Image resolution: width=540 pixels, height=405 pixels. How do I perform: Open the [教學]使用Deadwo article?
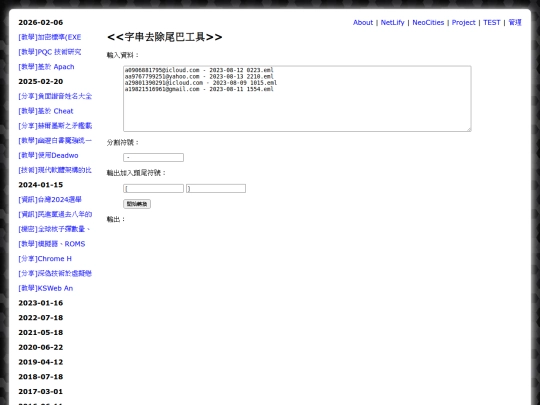[48, 155]
